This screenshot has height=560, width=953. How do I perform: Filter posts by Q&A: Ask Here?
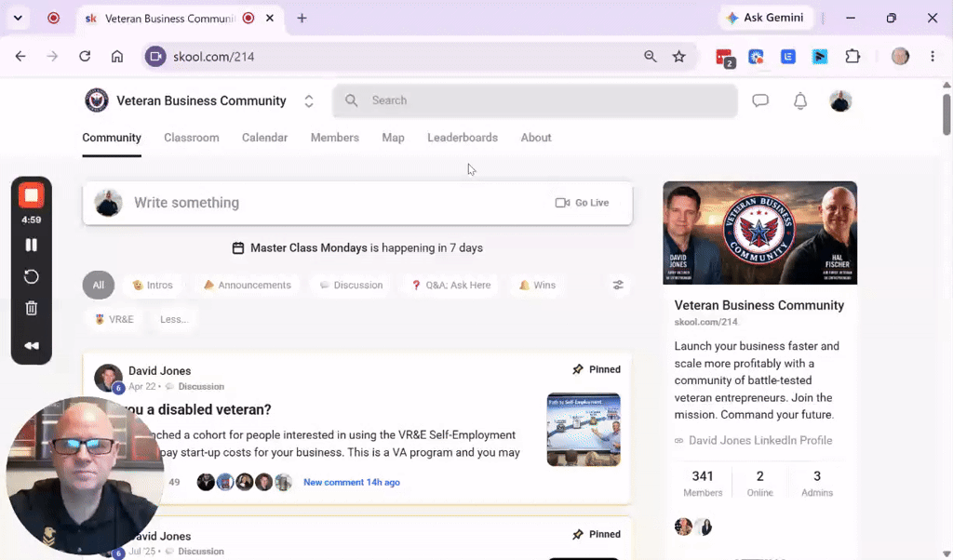pyautogui.click(x=451, y=285)
